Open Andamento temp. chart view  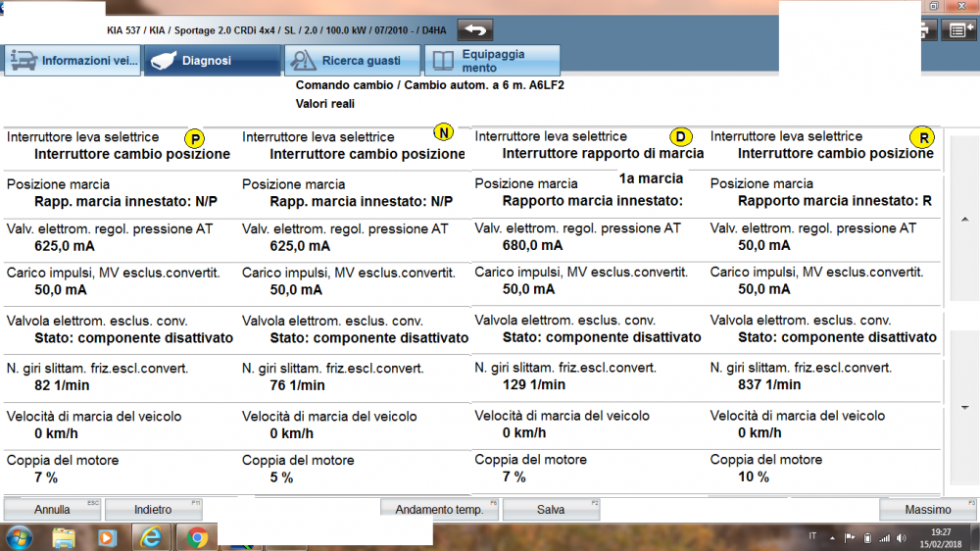coord(439,509)
